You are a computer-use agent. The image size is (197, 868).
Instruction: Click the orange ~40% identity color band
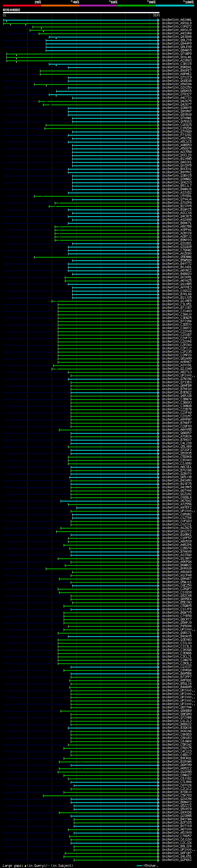coord(60,6)
